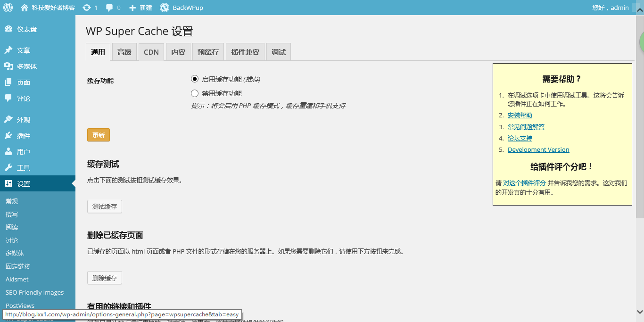This screenshot has width=644, height=322.
Task: Click the 多媒体 media icon in sidebar
Action: [x=8, y=66]
